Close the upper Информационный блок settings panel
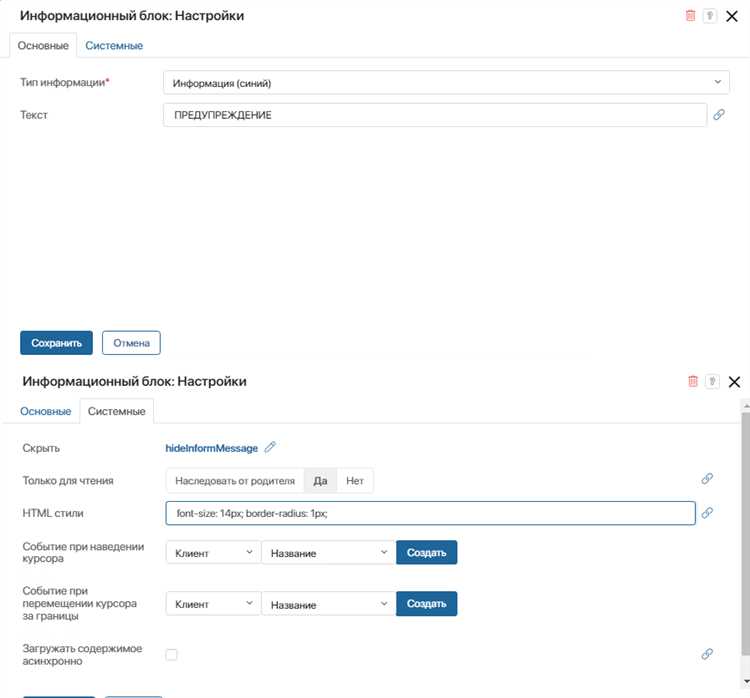750x698 pixels. click(732, 16)
